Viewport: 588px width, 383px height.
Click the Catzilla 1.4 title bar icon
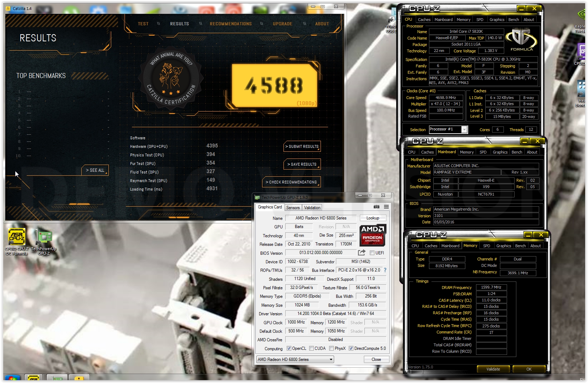coord(9,8)
